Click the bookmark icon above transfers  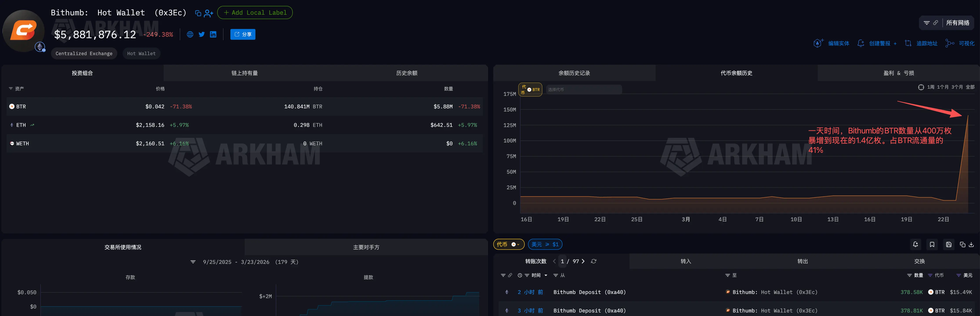(x=932, y=245)
